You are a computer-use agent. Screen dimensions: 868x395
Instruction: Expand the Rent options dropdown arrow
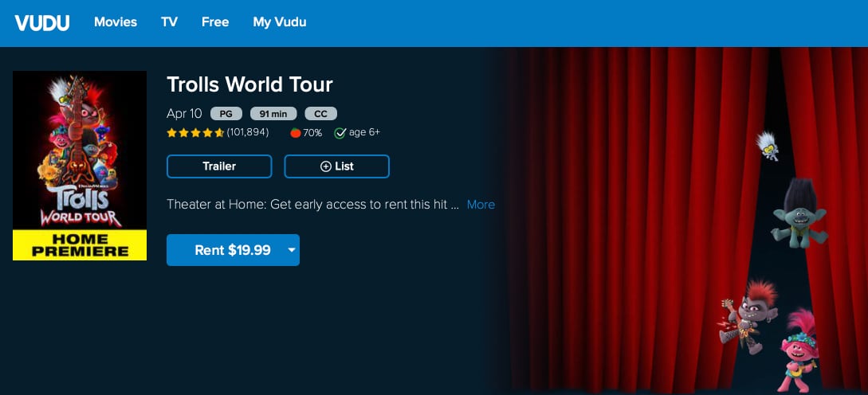pyautogui.click(x=292, y=250)
